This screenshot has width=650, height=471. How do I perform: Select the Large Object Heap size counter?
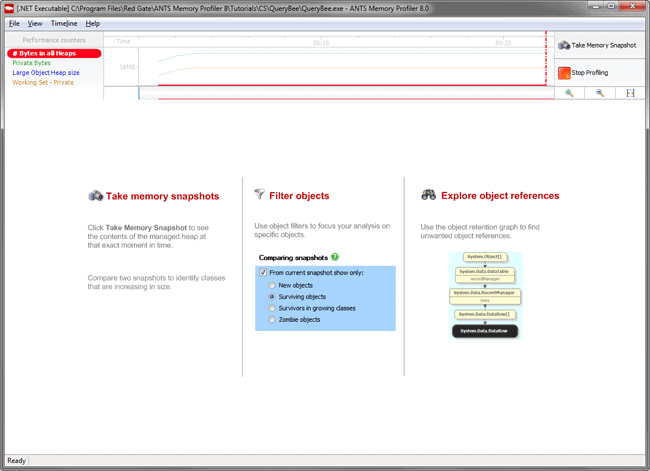pos(46,73)
